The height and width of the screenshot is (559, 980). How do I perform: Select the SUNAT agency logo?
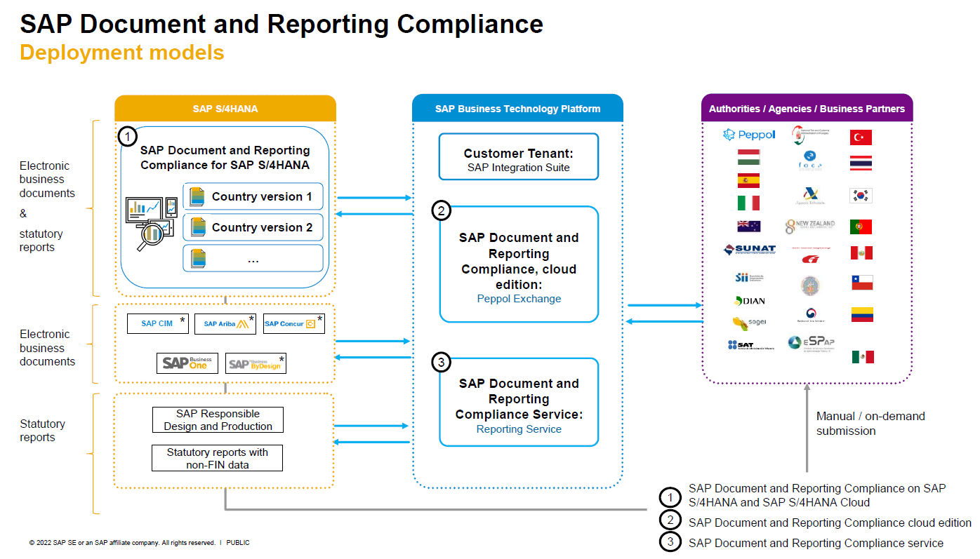click(749, 250)
